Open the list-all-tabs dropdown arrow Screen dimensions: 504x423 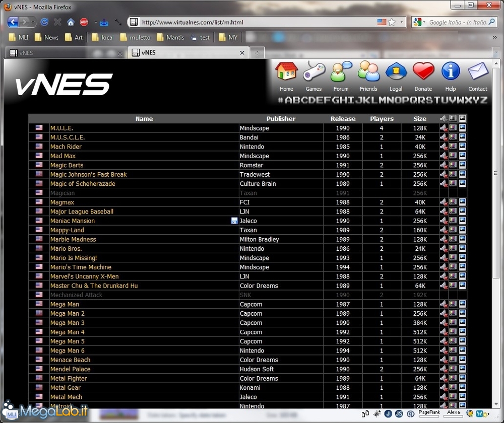click(x=496, y=52)
